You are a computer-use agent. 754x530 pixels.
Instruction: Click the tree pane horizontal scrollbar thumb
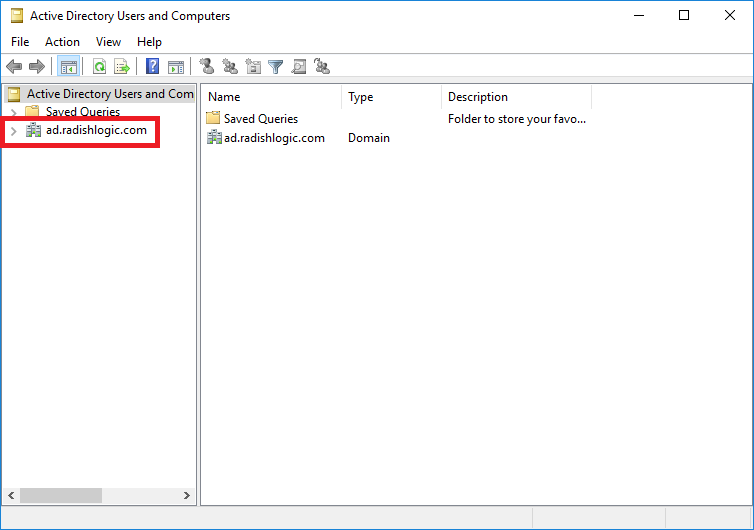coord(61,495)
